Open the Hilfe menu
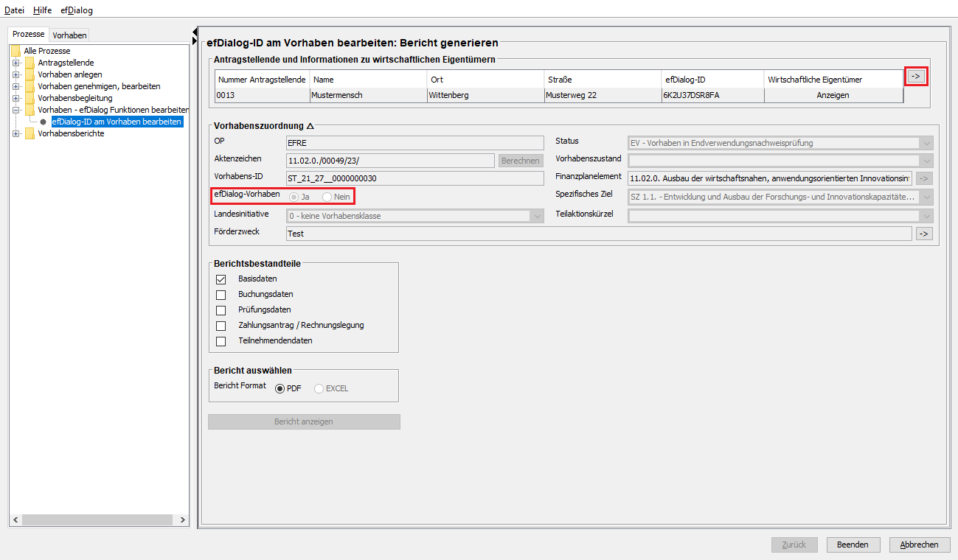 tap(42, 10)
